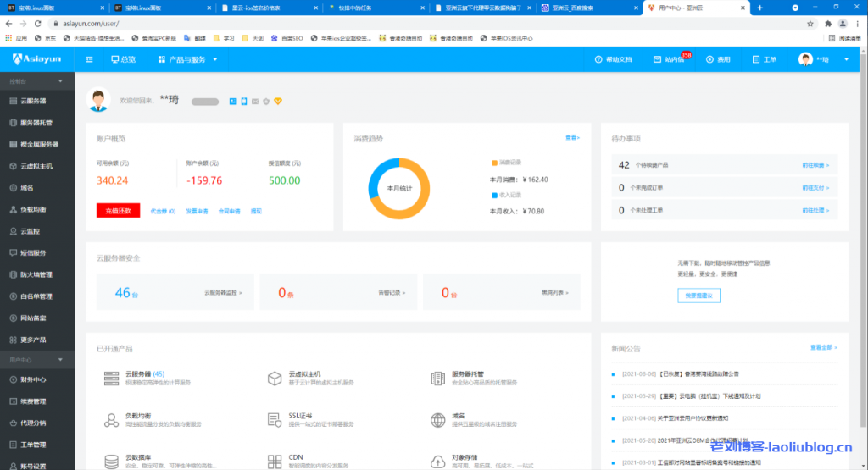Click the sidebar collapse hamburger icon

[x=89, y=59]
